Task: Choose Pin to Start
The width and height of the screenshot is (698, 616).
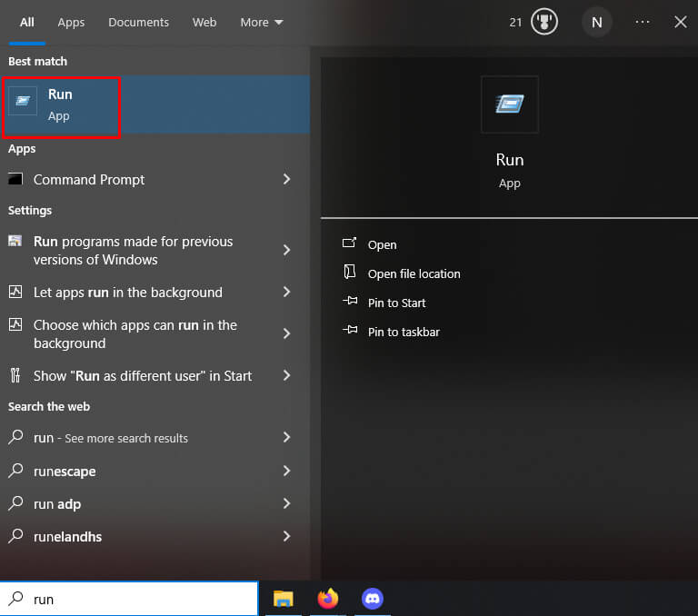Action: coord(396,303)
